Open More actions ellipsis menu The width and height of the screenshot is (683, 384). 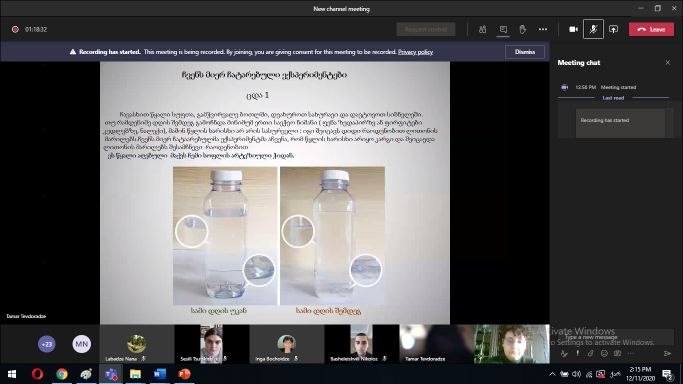click(543, 29)
